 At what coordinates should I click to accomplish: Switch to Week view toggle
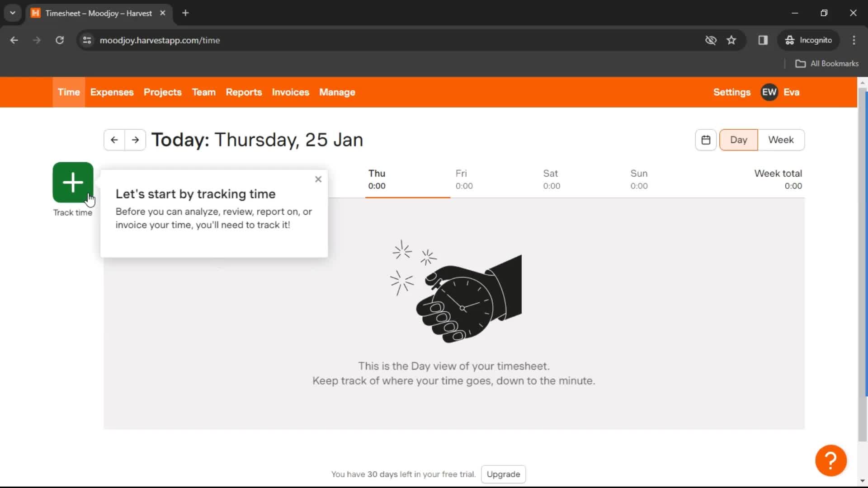click(x=781, y=140)
